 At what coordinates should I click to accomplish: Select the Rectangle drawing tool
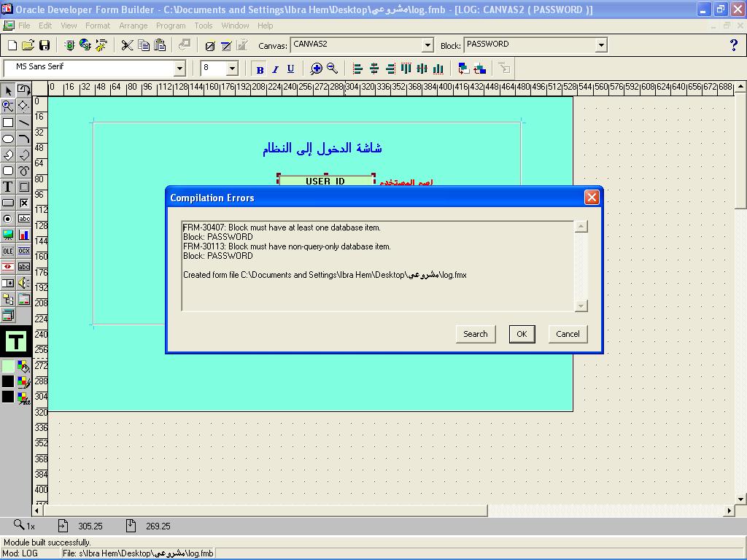tap(8, 122)
